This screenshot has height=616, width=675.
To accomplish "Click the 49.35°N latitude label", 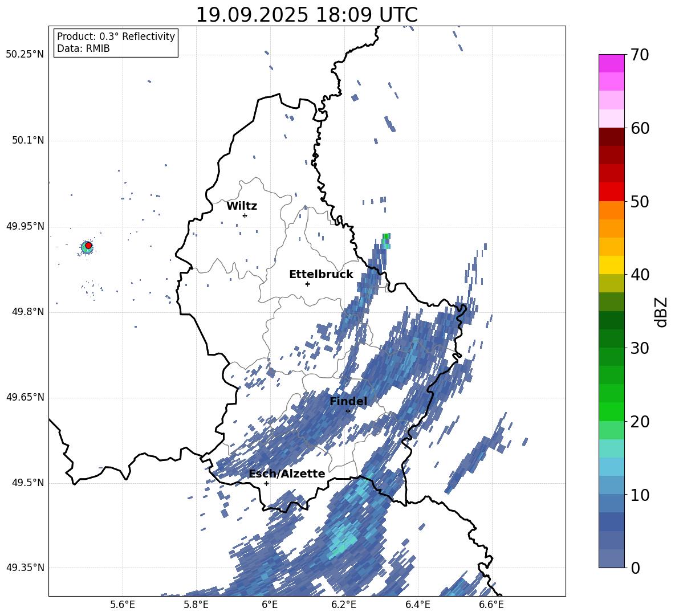I will click(25, 568).
